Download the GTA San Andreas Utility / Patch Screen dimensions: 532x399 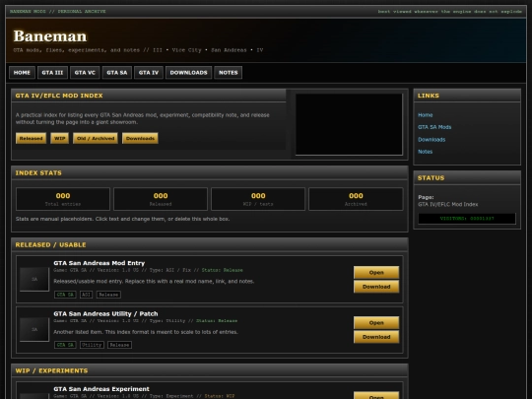(x=376, y=337)
